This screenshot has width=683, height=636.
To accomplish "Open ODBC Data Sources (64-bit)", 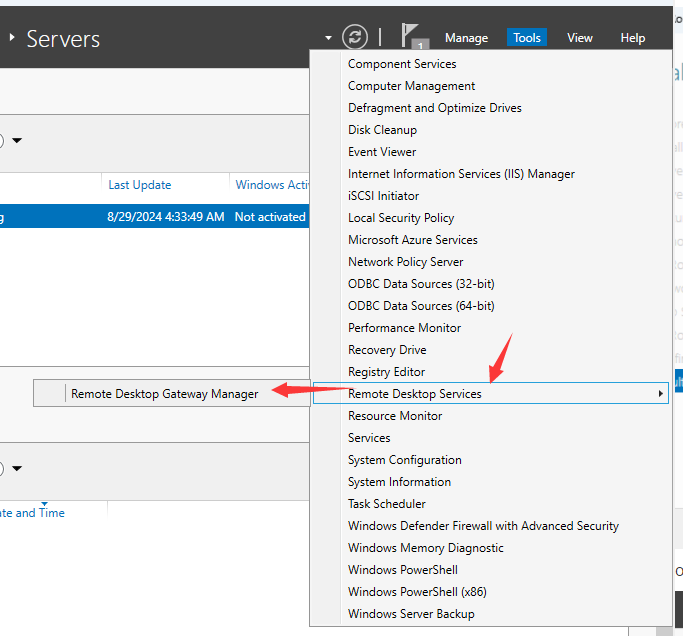I will pos(421,306).
